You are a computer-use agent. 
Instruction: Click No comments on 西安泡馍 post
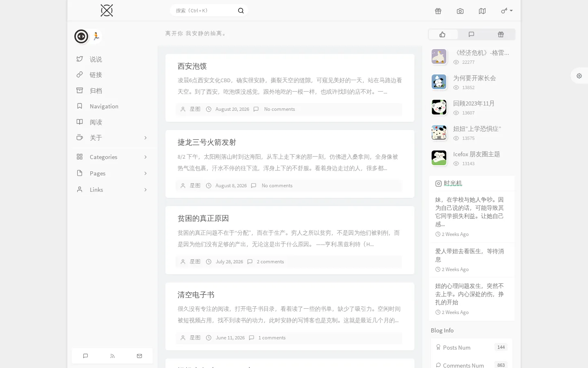pyautogui.click(x=279, y=109)
